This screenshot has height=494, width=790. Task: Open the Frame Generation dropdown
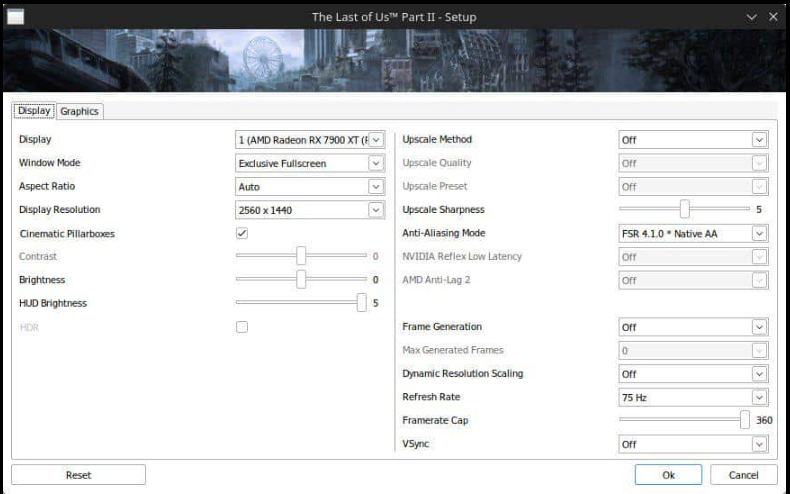tap(693, 327)
